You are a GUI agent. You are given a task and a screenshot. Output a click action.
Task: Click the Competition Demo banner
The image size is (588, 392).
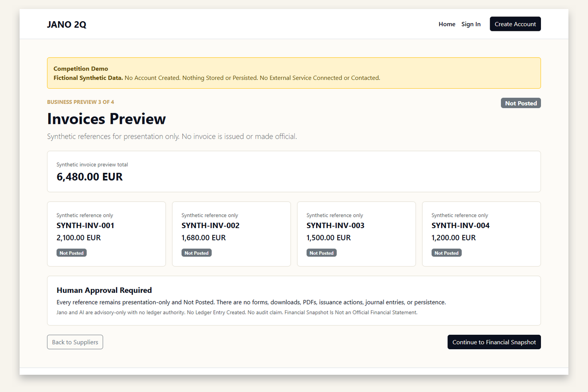pos(294,73)
